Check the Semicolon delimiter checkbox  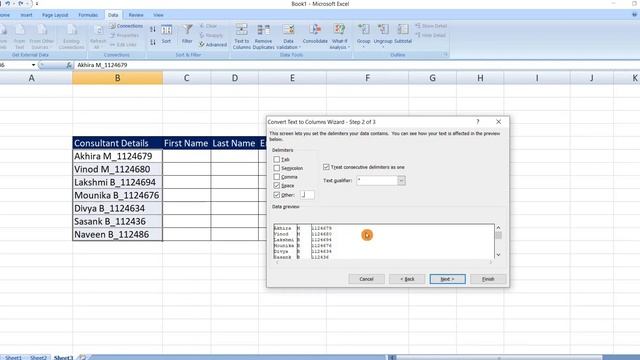pyautogui.click(x=277, y=168)
